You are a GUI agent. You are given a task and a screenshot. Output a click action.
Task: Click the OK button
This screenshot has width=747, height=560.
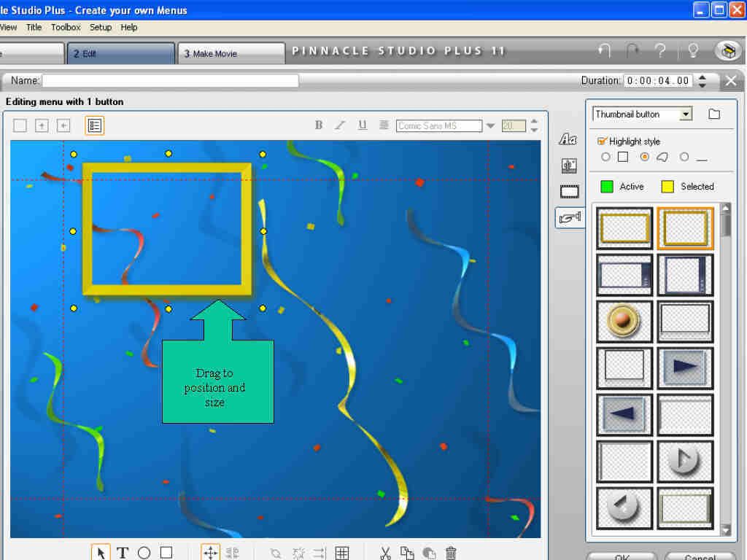tap(622, 556)
